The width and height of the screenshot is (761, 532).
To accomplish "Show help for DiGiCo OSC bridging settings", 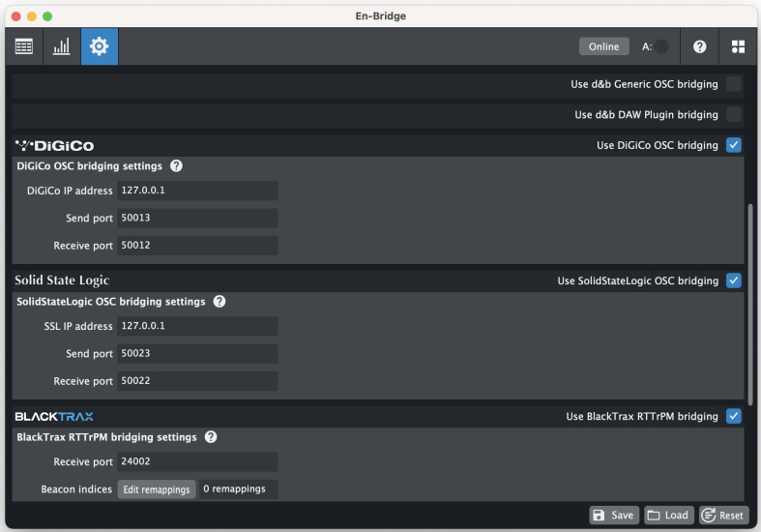I will 176,165.
